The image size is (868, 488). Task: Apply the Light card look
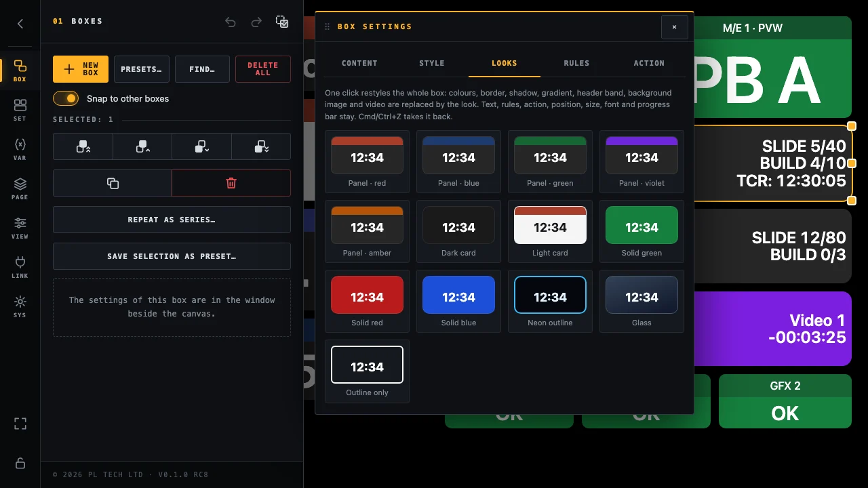550,231
